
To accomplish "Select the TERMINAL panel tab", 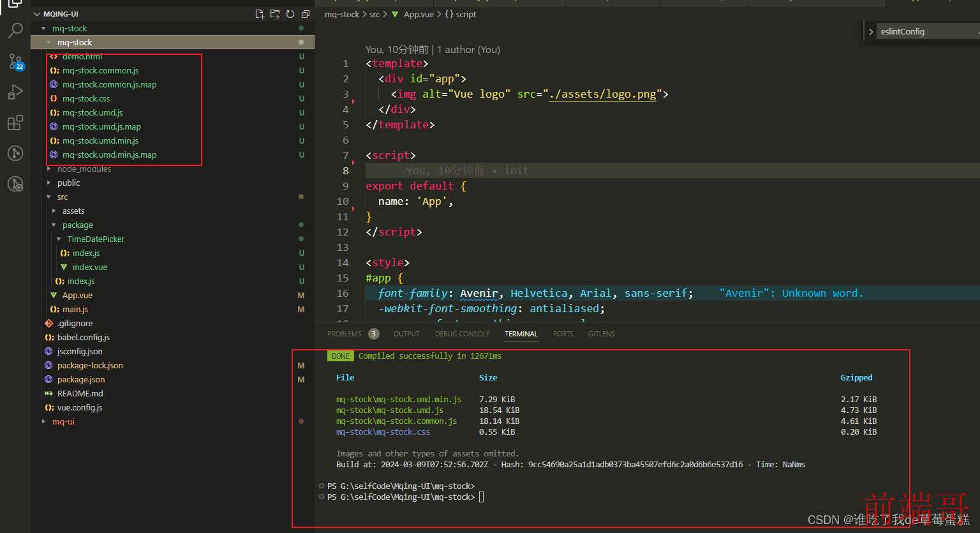I will (x=521, y=334).
